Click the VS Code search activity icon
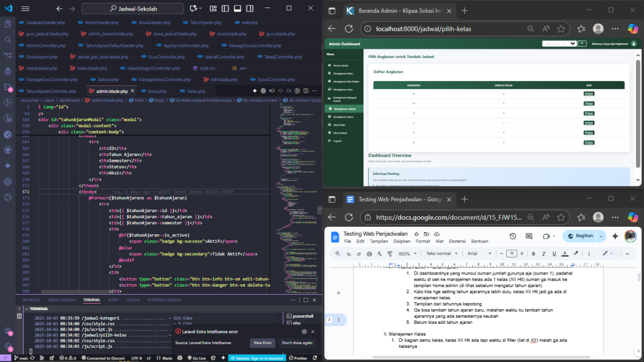The width and height of the screenshot is (644, 362). pos(8,40)
